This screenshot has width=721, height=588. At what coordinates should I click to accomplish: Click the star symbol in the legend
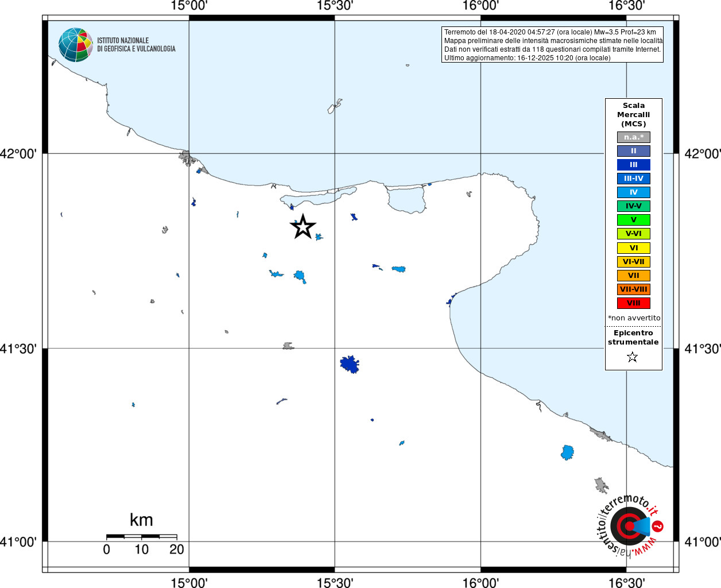(633, 357)
